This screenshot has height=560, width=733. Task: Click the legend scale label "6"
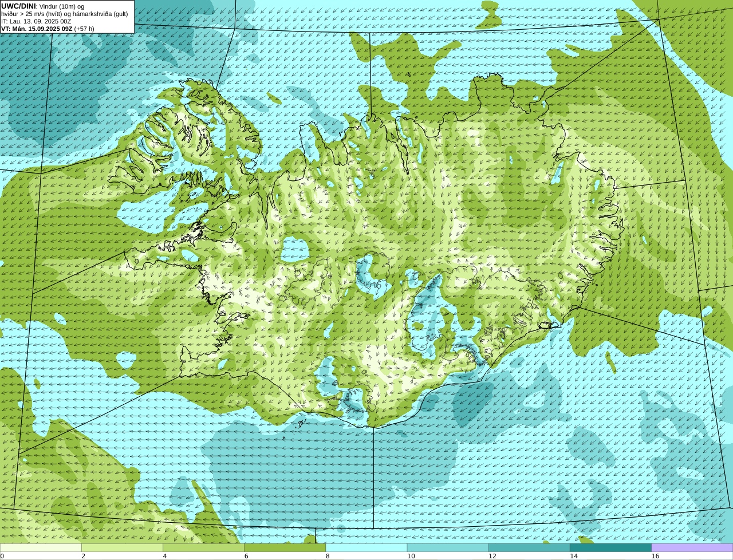pos(246,556)
